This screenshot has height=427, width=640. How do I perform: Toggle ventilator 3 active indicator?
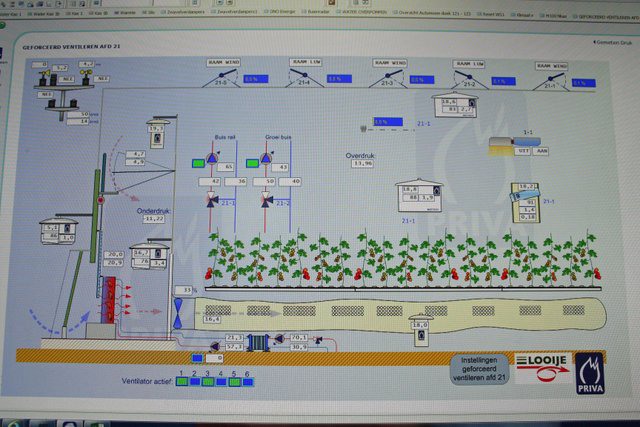pos(207,381)
